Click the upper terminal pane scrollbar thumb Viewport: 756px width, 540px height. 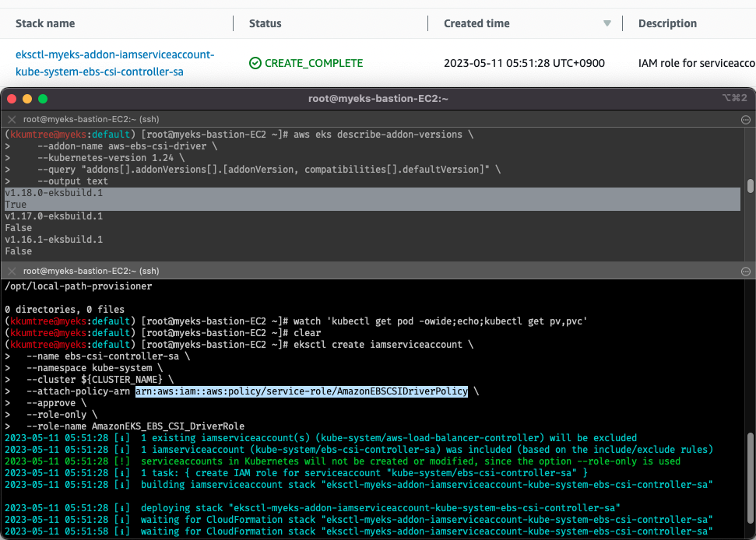[x=751, y=186]
